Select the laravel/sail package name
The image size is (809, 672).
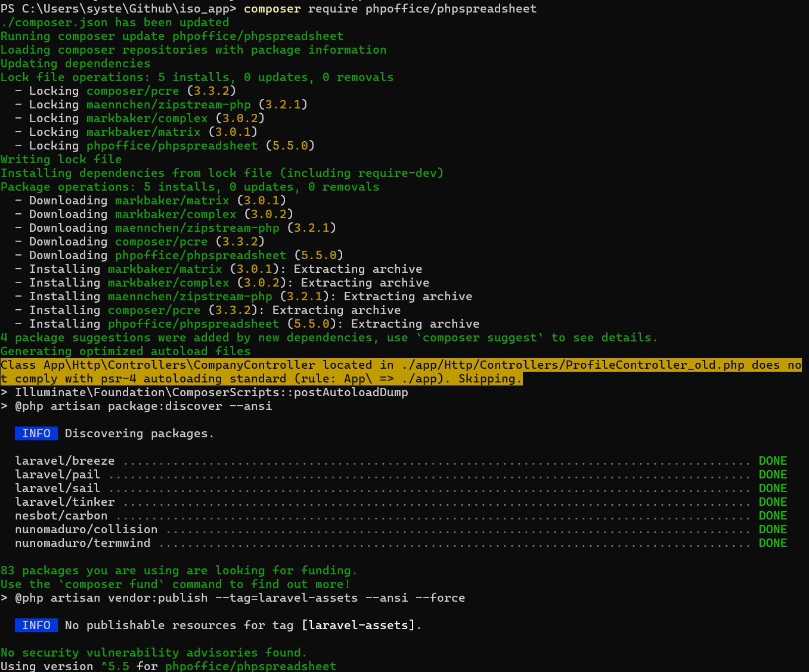(57, 488)
